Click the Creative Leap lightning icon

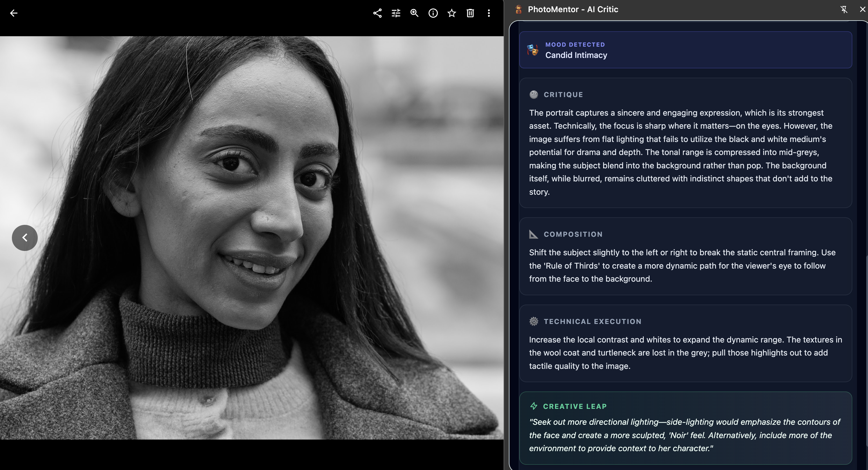click(x=534, y=406)
